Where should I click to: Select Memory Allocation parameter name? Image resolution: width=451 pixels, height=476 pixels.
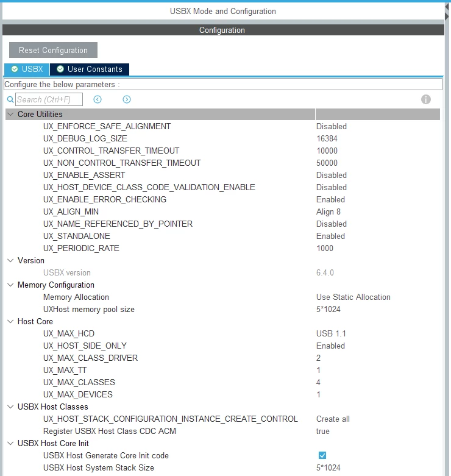(76, 297)
